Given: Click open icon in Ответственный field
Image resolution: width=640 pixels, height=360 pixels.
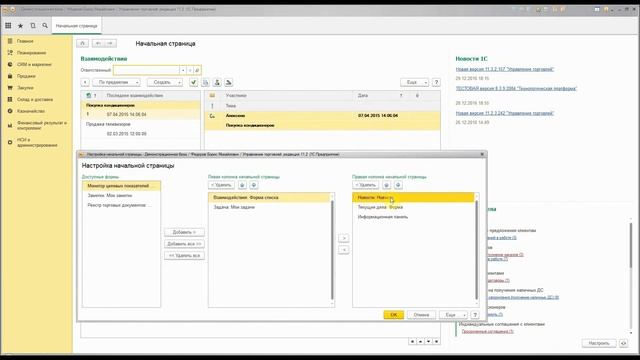Looking at the screenshot, I should (197, 70).
